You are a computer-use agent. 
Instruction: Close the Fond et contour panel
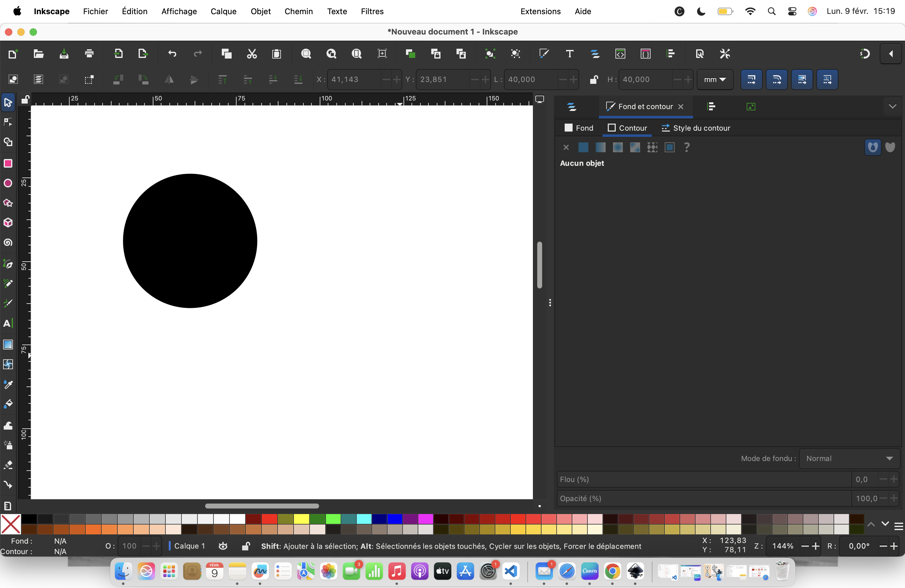pyautogui.click(x=681, y=107)
